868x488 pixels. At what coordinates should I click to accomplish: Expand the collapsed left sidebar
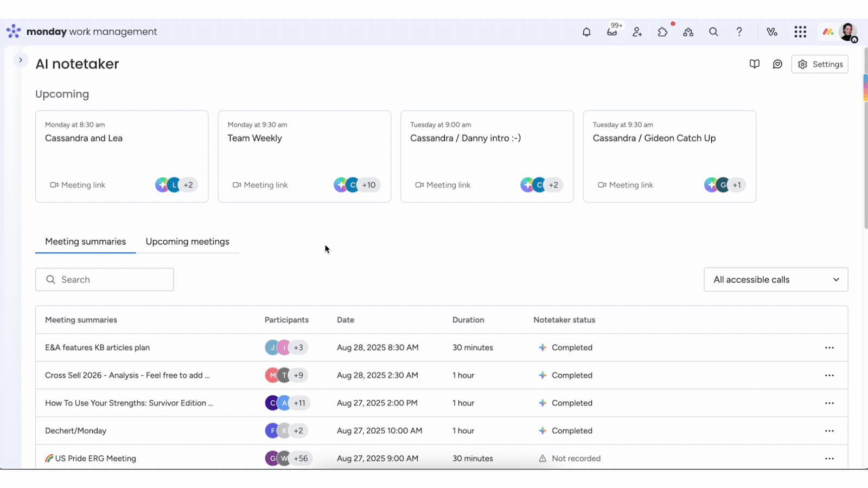coord(21,60)
